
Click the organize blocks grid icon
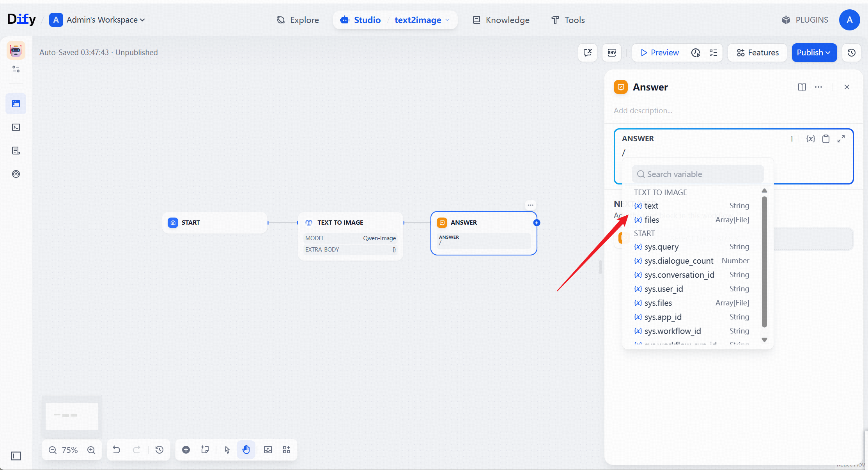(287, 450)
